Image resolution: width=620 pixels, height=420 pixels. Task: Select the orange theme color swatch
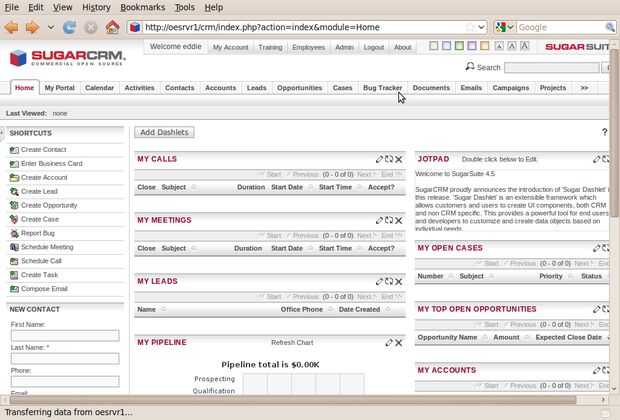coord(484,46)
